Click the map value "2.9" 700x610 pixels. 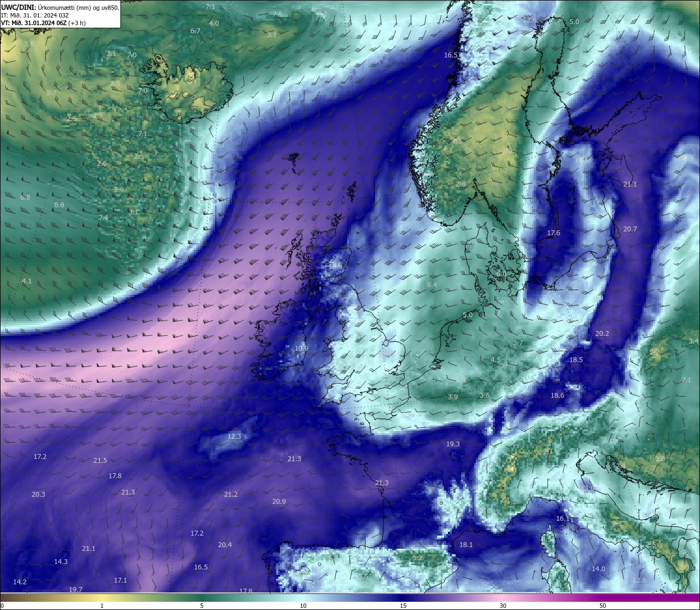point(119,189)
